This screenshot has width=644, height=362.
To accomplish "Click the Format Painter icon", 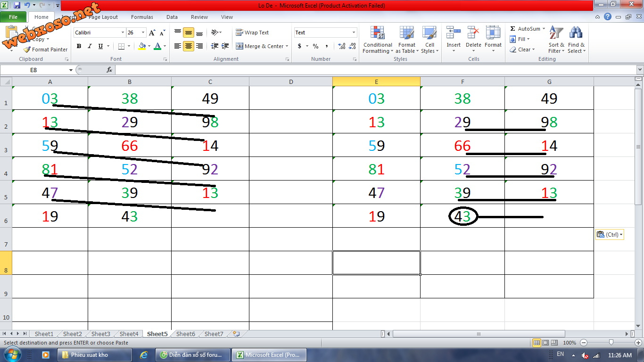I will coord(27,49).
